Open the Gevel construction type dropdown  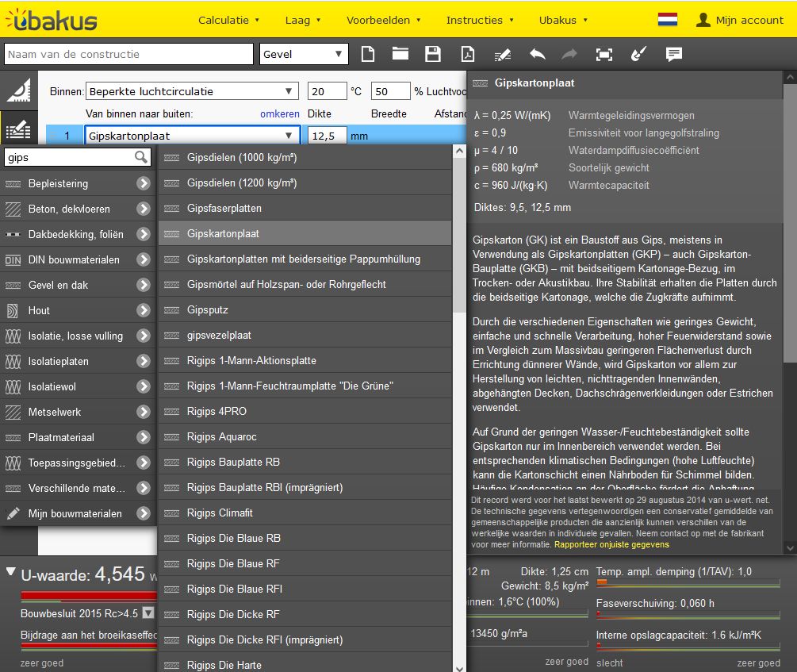(x=304, y=54)
